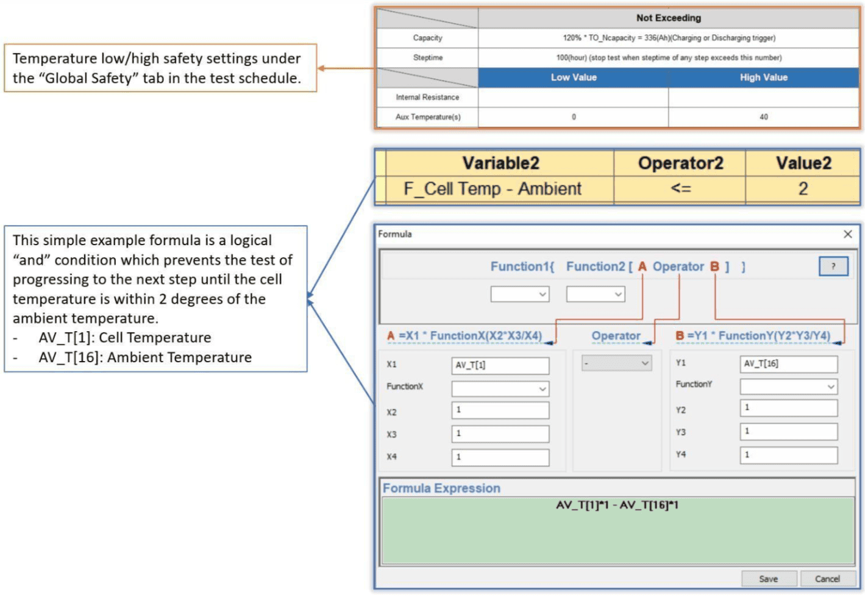
Task: Expand the FunctionX dropdown
Action: 500,388
